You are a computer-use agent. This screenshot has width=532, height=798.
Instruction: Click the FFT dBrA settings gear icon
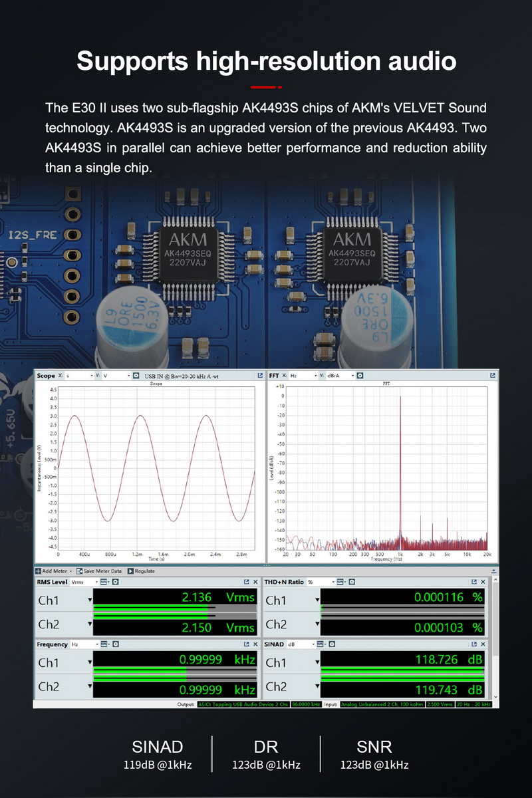[360, 374]
